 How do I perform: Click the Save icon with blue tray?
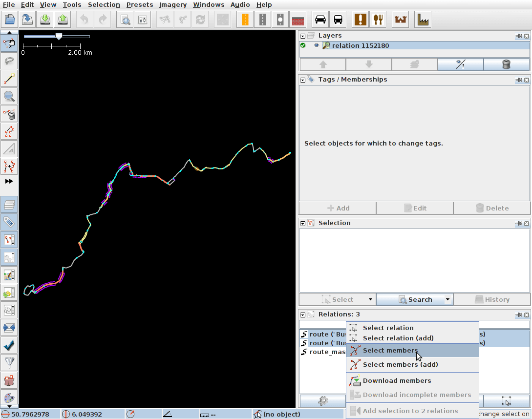27,20
